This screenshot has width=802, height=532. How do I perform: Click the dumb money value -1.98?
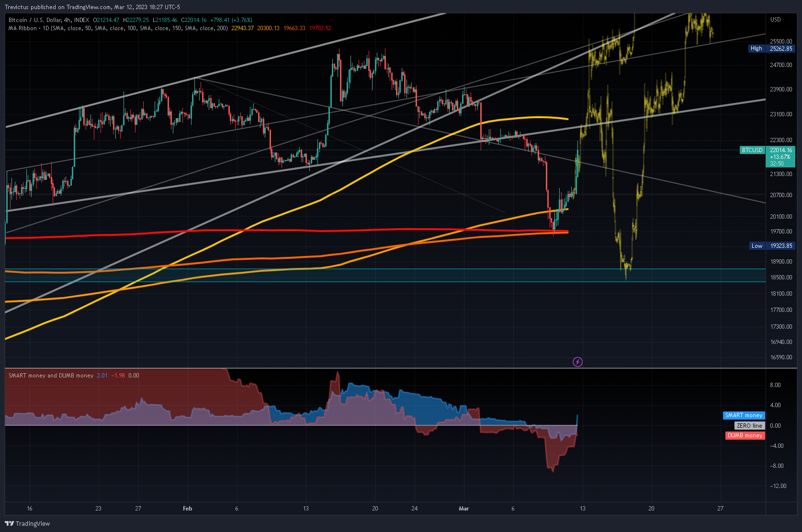pyautogui.click(x=118, y=376)
